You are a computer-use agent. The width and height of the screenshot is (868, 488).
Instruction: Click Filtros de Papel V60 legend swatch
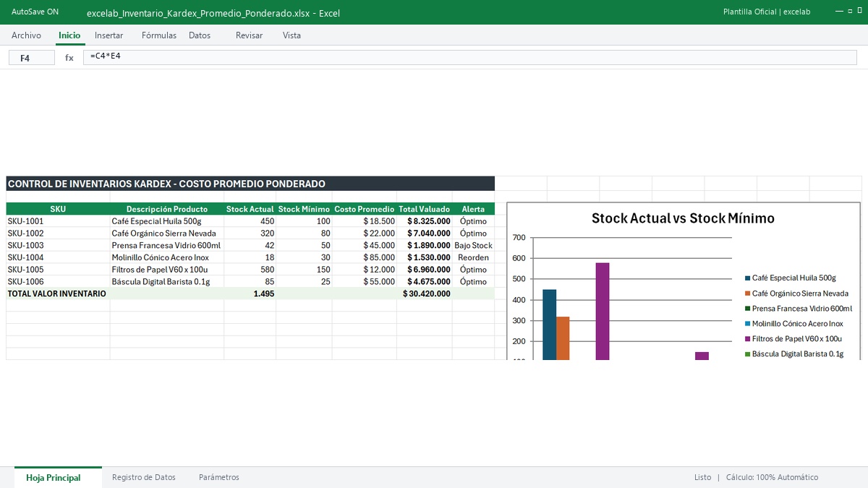(x=747, y=339)
